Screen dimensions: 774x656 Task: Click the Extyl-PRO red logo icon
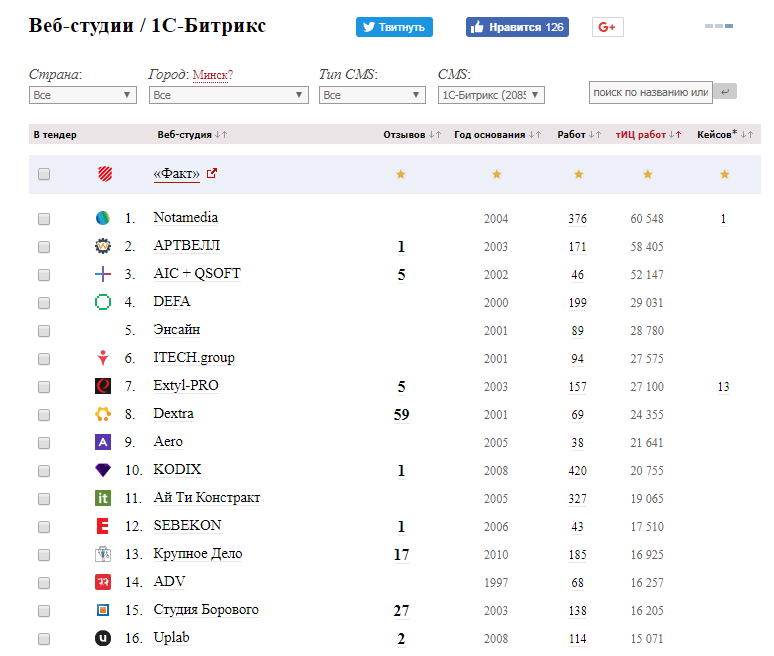point(103,386)
